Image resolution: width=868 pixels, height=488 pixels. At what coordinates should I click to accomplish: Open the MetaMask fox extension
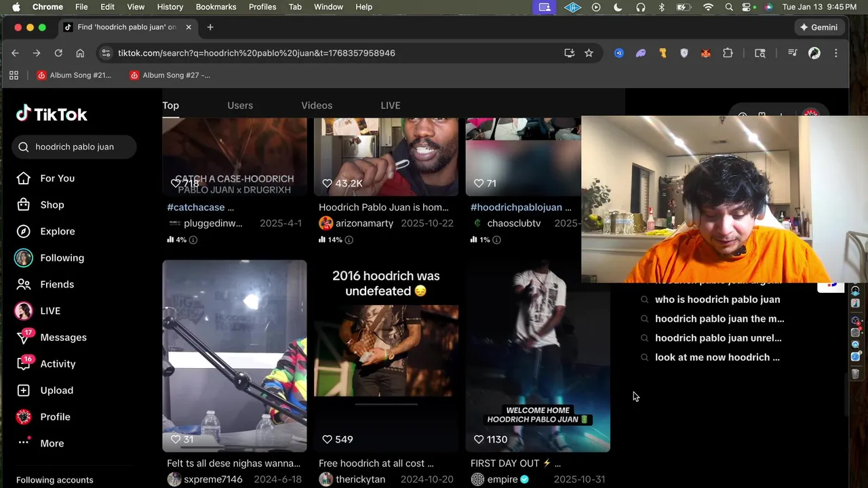pos(706,53)
